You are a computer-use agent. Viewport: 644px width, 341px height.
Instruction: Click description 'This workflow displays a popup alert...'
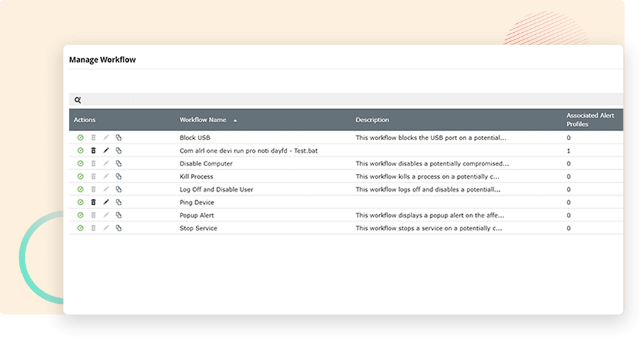[x=430, y=215]
